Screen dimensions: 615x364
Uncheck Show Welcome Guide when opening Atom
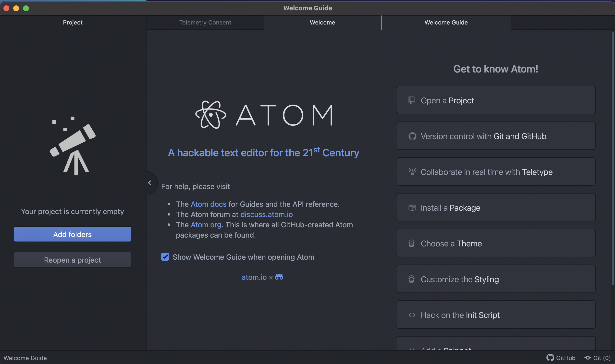(165, 257)
